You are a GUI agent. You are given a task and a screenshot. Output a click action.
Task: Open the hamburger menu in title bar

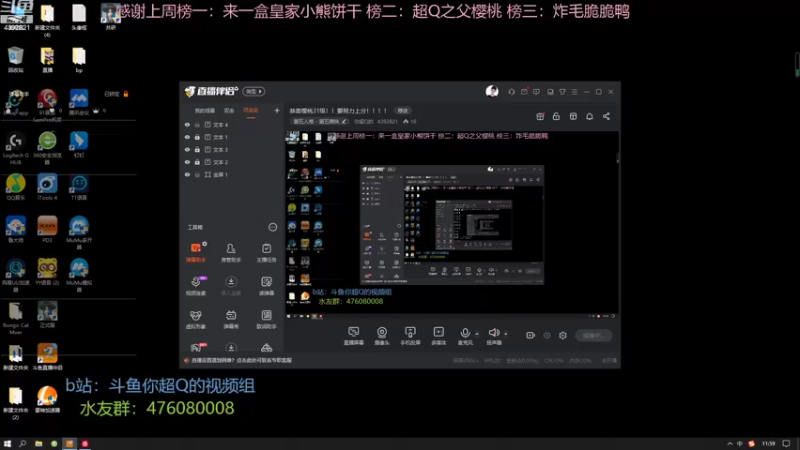[574, 92]
